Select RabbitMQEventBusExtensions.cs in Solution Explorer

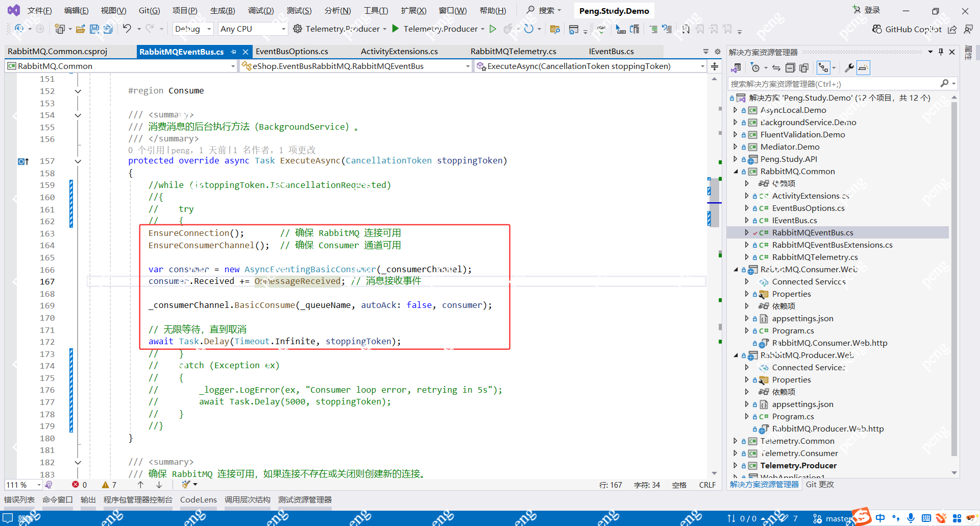pyautogui.click(x=832, y=245)
